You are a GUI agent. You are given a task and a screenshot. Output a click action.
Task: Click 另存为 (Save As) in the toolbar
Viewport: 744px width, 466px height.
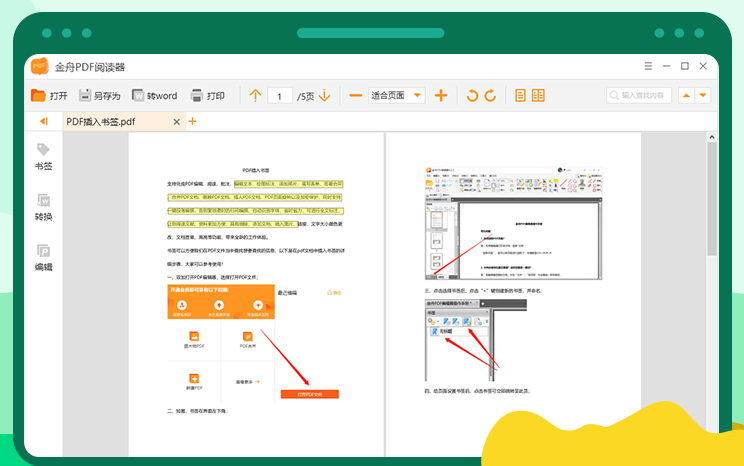point(100,95)
